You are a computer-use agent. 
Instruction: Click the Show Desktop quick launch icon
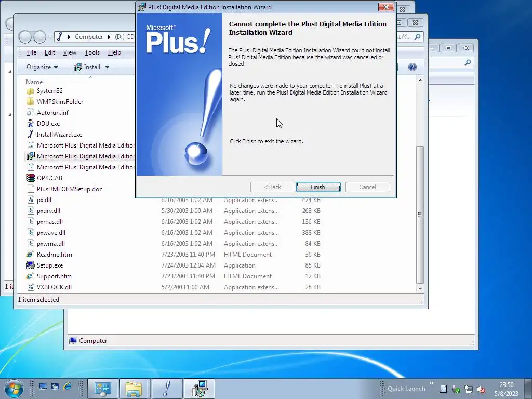pos(43,387)
